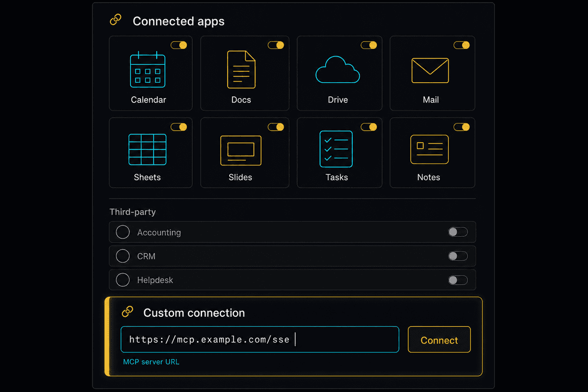Select the Docs document icon
This screenshot has height=392, width=588.
point(241,69)
